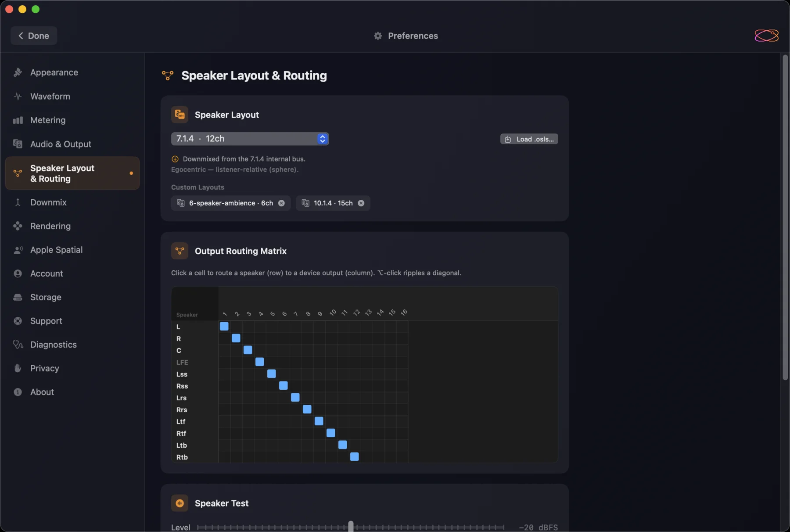Open the Storage section
Image resolution: width=790 pixels, height=532 pixels.
click(72, 297)
